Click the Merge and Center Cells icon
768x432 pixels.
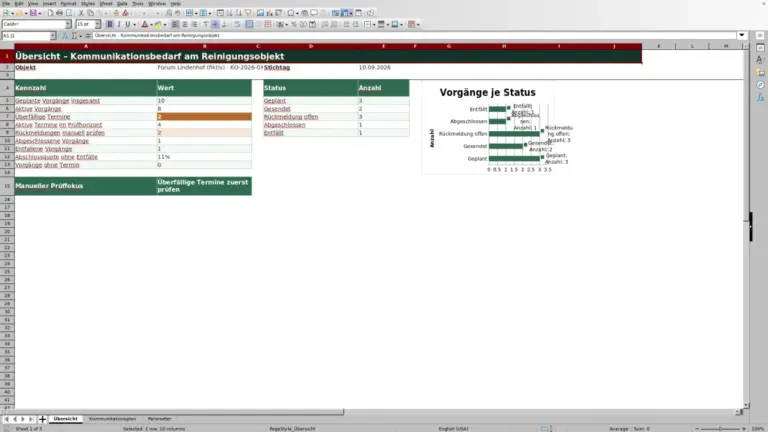(249, 24)
